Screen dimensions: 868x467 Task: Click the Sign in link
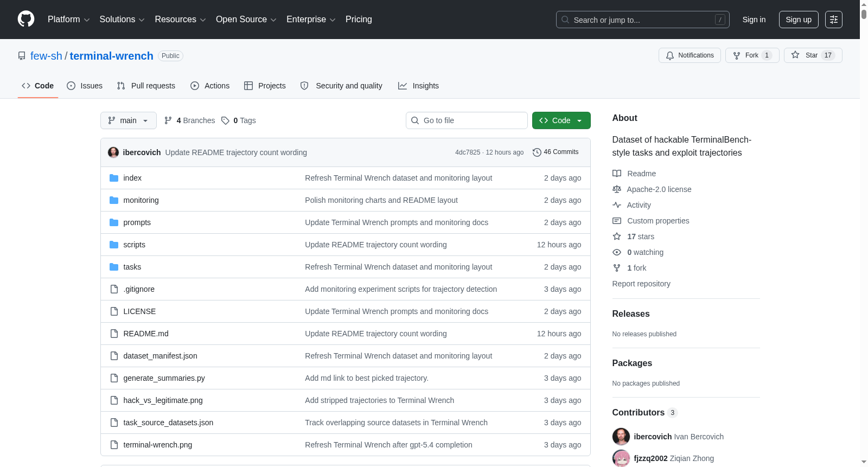pyautogui.click(x=754, y=20)
